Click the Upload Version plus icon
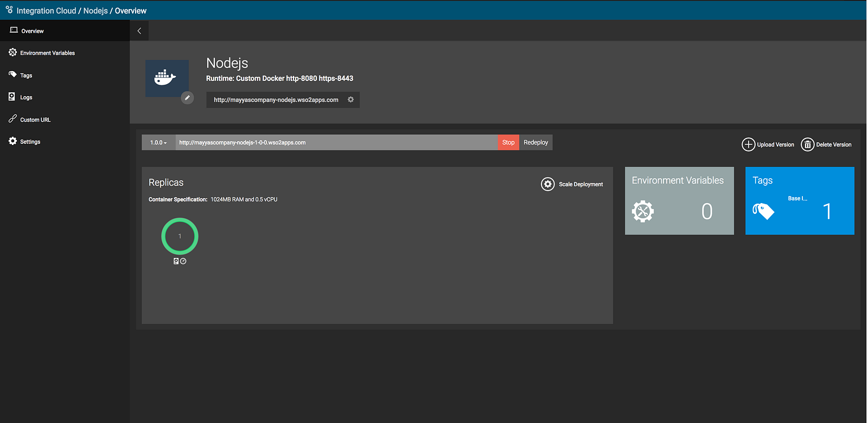The height and width of the screenshot is (423, 868). tap(749, 144)
